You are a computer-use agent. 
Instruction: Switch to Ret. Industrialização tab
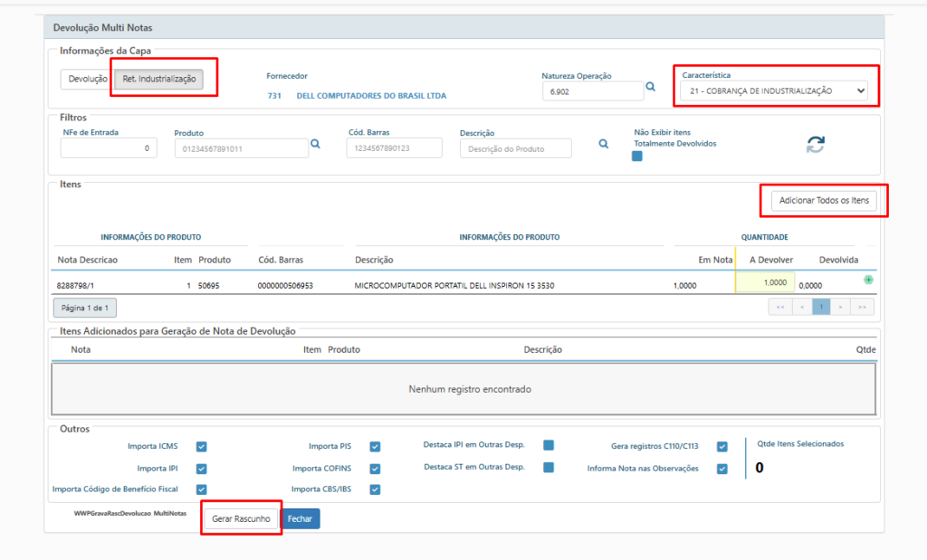[159, 80]
